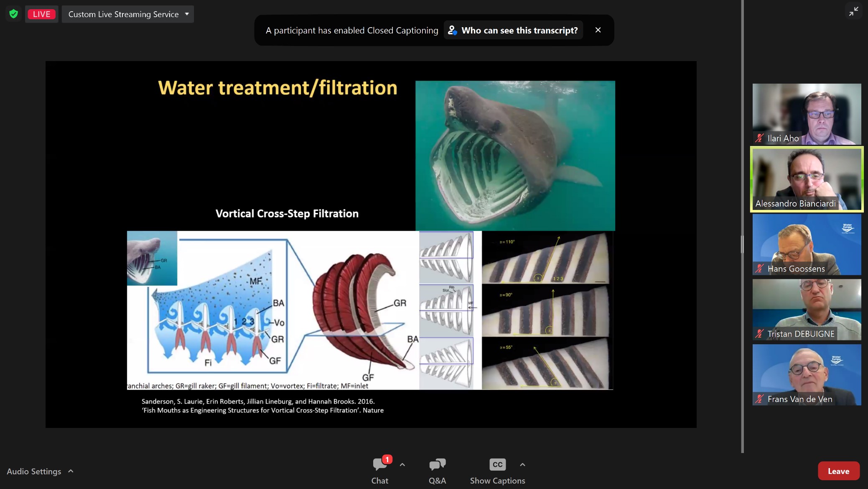868x489 pixels.
Task: Click the green security shield icon
Action: (x=13, y=14)
